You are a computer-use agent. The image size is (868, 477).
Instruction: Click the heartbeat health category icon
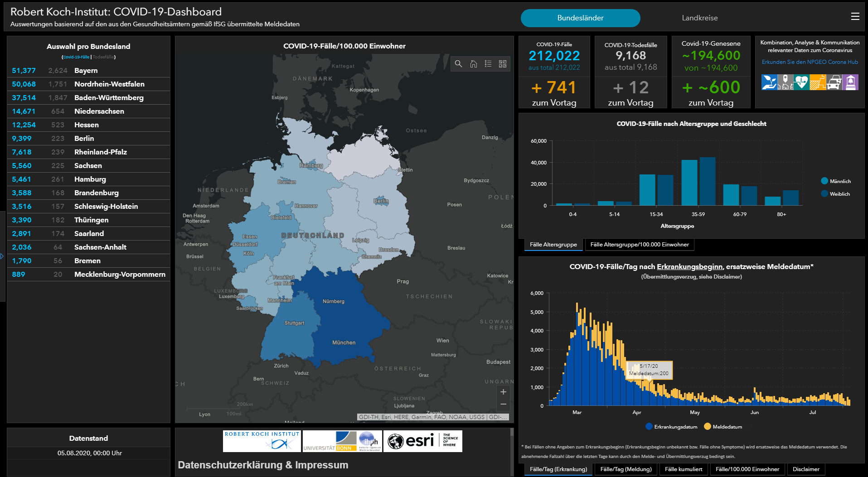tap(801, 82)
